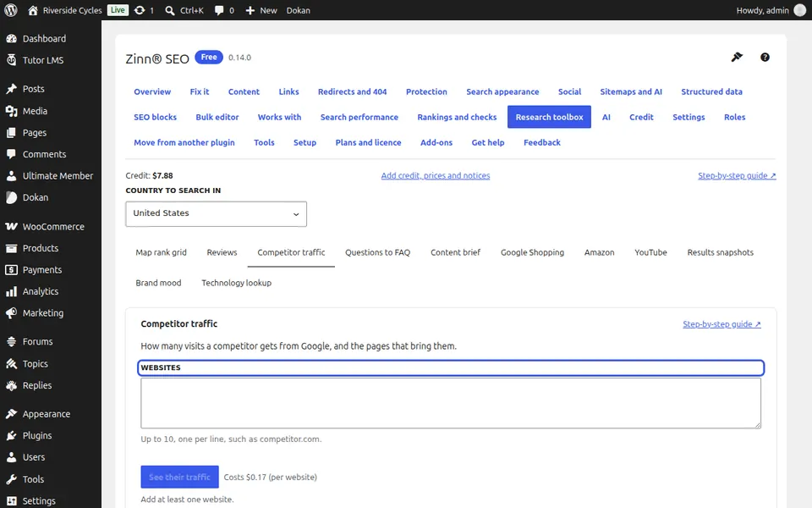The width and height of the screenshot is (812, 508).
Task: Click the comments bubble in admin bar
Action: click(220, 10)
